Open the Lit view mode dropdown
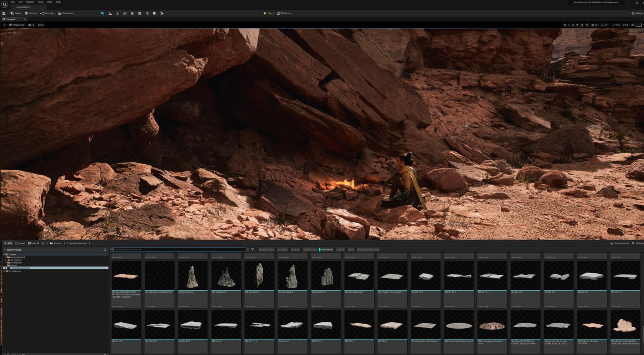644x355 pixels. pos(31,25)
